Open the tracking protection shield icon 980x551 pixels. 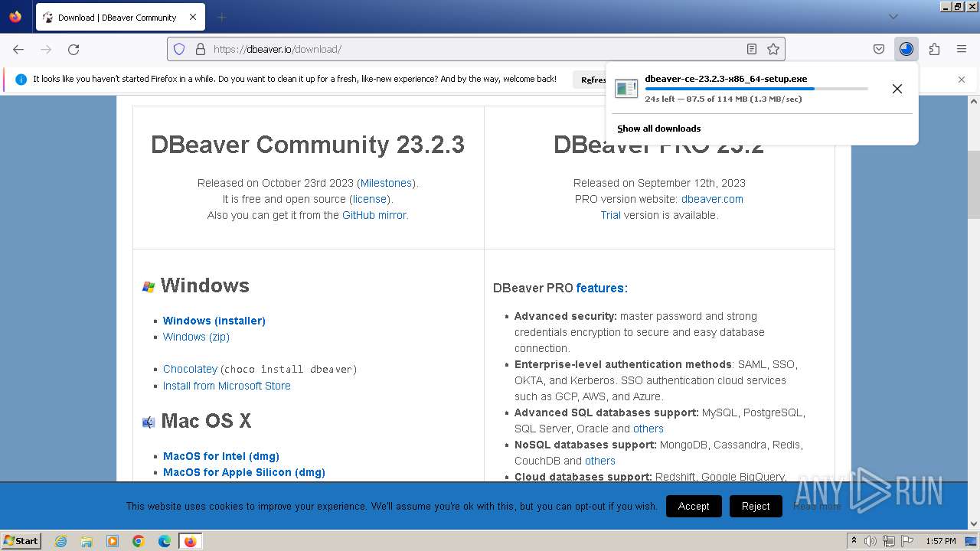point(179,49)
